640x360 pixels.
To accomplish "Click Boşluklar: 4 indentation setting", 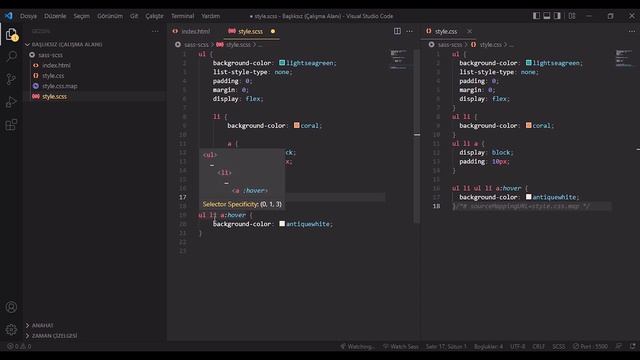I will tap(489, 347).
